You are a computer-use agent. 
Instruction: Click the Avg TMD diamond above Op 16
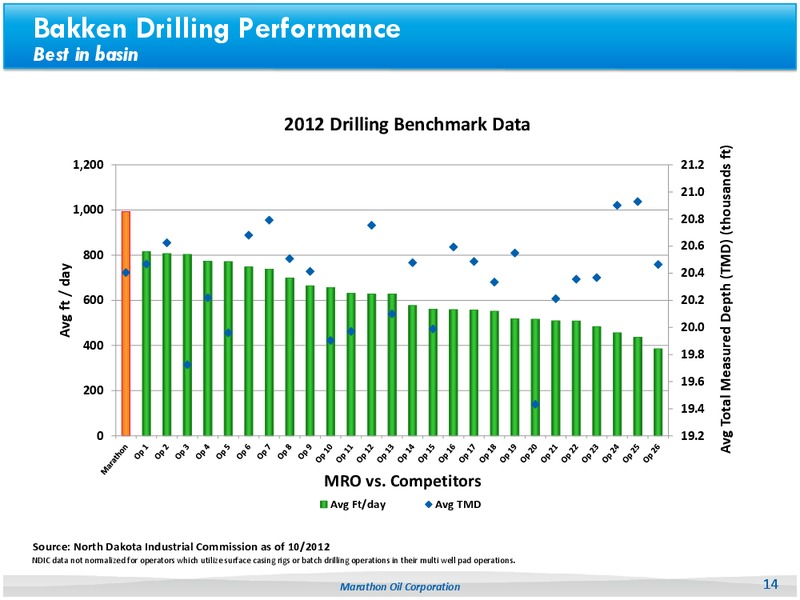click(454, 247)
